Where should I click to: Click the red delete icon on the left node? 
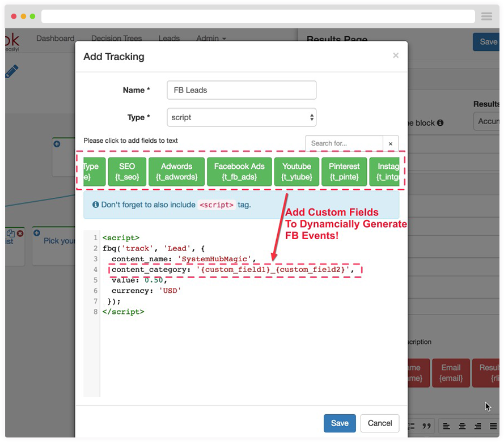click(x=20, y=233)
